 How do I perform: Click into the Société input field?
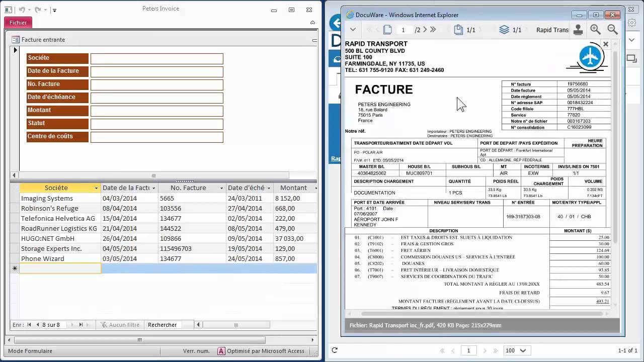pos(156,59)
